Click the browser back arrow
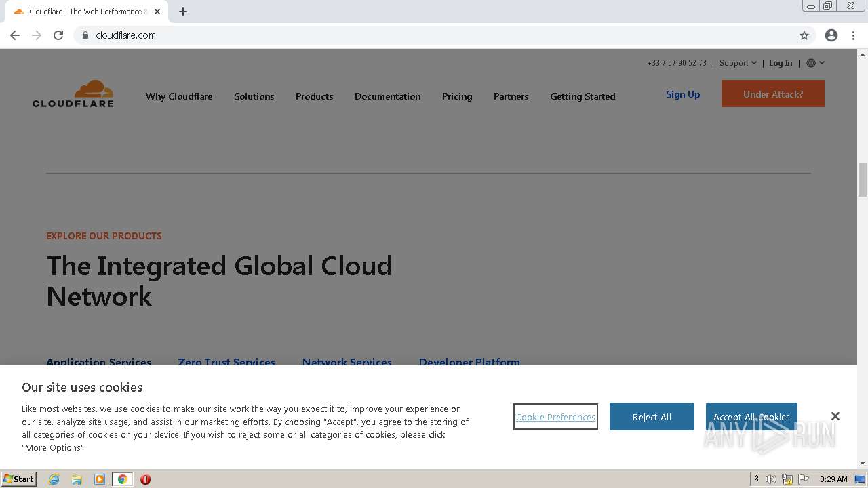This screenshot has width=868, height=488. (x=15, y=35)
